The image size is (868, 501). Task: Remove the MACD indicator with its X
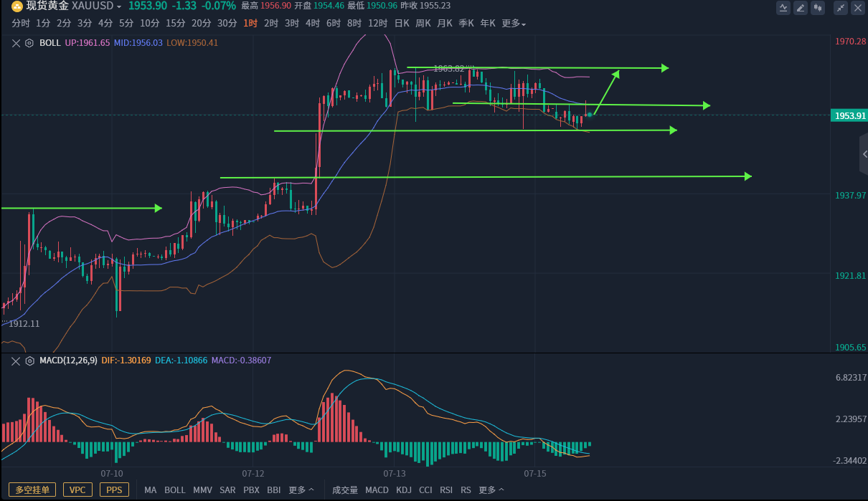coord(16,361)
